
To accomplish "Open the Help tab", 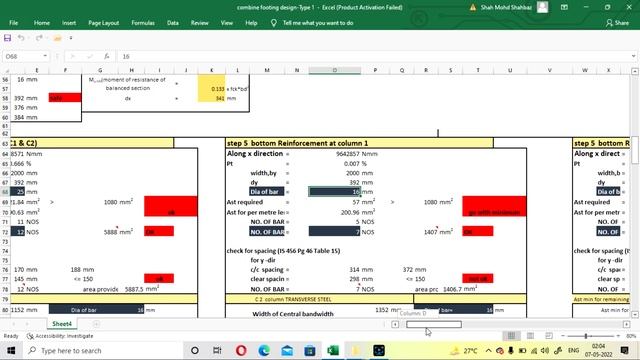I will pyautogui.click(x=251, y=23).
